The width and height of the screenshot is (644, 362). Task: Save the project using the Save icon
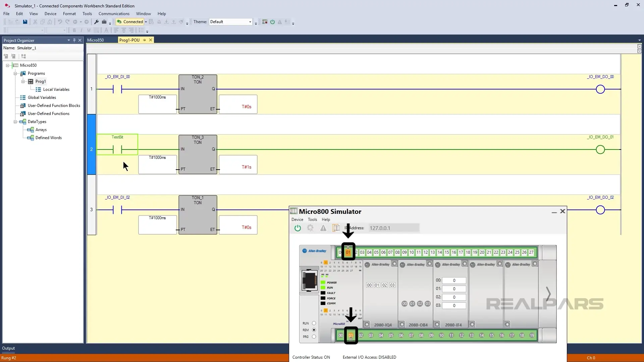click(x=25, y=21)
